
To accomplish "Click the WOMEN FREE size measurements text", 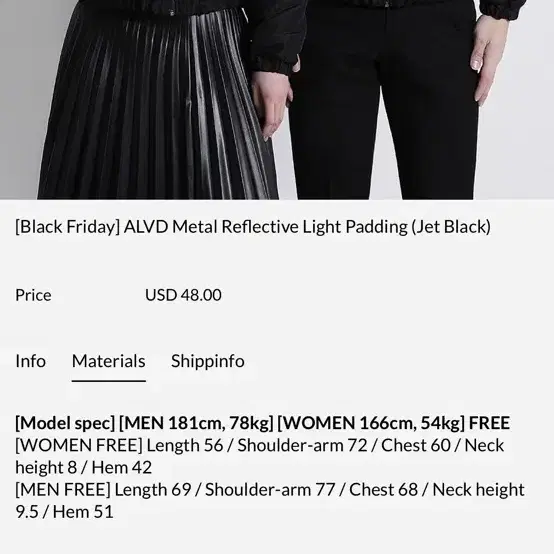I will [x=260, y=456].
